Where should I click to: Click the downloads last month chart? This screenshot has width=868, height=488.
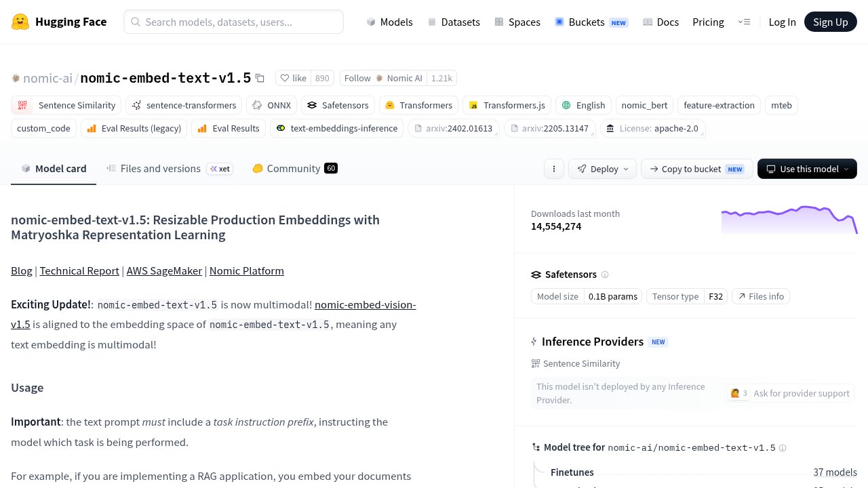coord(789,220)
